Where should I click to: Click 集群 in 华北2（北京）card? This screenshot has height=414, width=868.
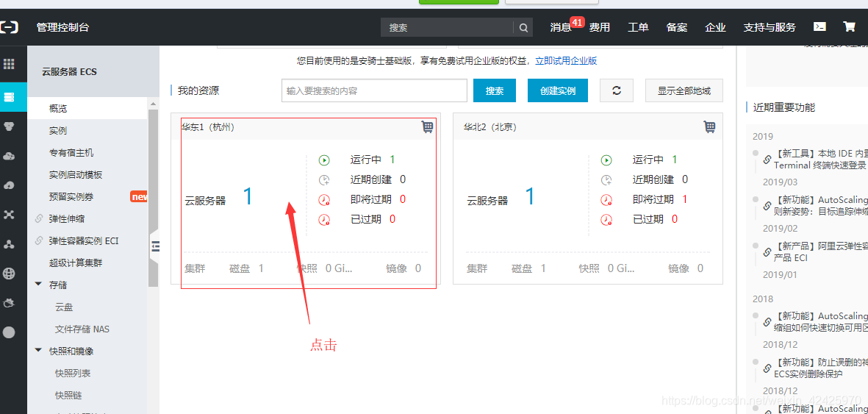[x=477, y=269]
